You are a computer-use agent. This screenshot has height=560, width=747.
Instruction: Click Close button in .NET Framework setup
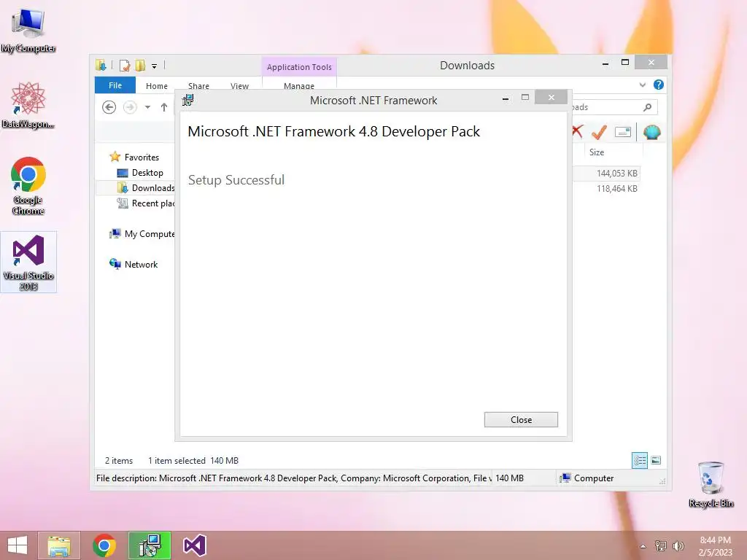point(521,419)
